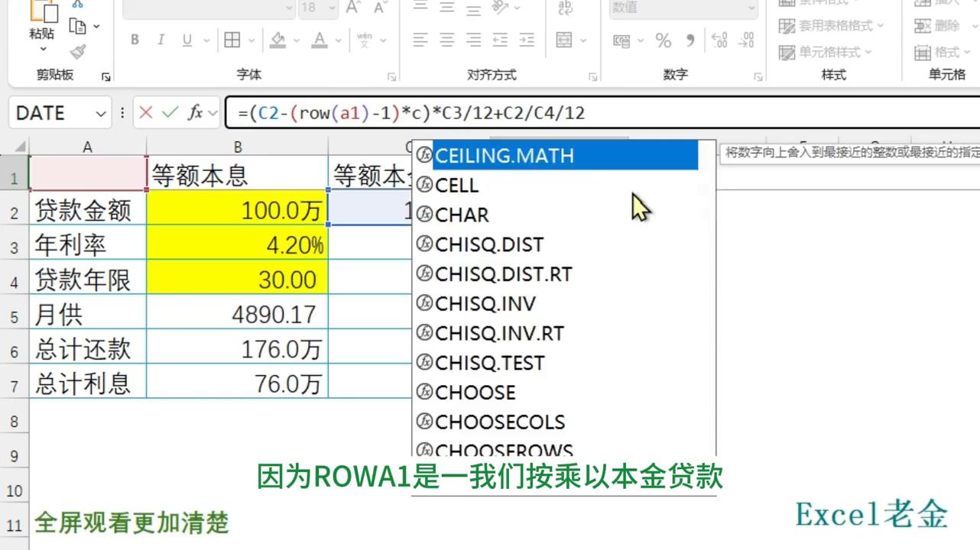
Task: Click the Insert Function fx icon
Action: [196, 112]
